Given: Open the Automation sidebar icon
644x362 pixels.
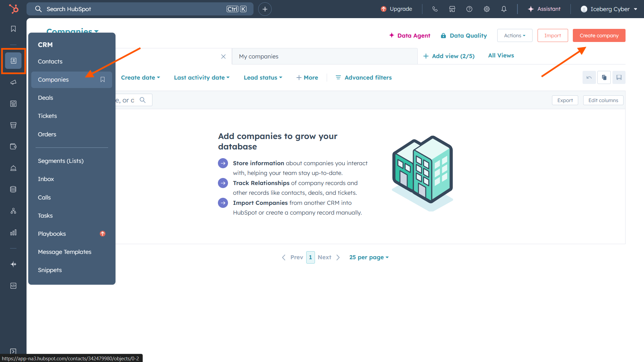Looking at the screenshot, I should coord(13,211).
